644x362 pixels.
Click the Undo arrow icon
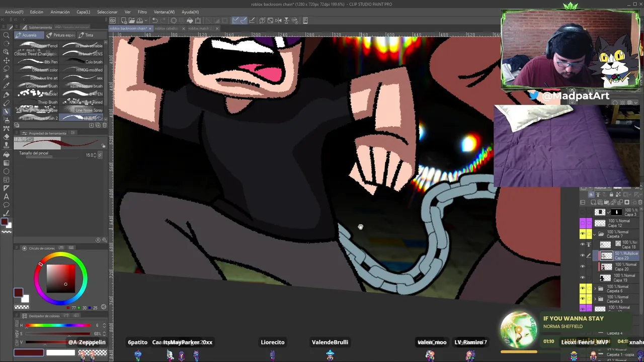point(155,20)
